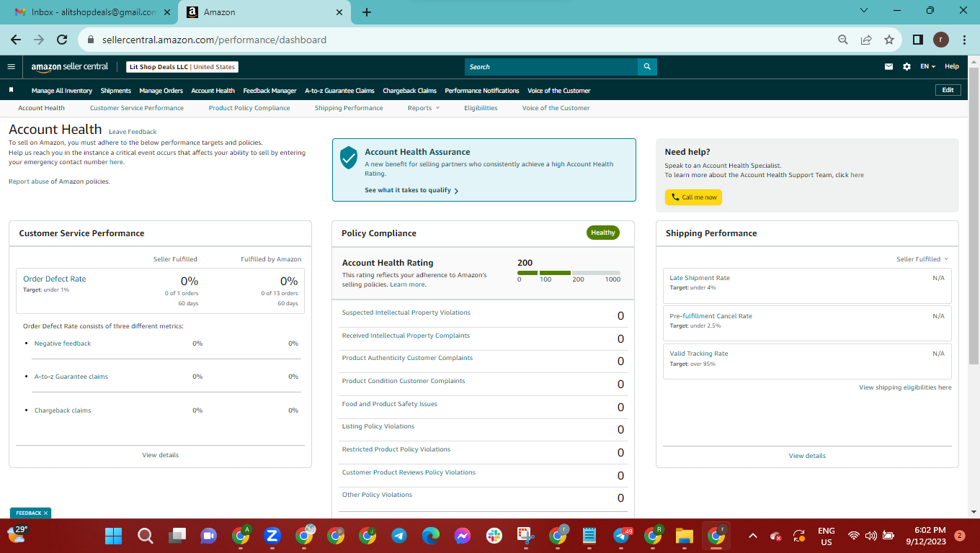Open Microsoft Edge from the taskbar
This screenshot has width=980, height=553.
click(x=431, y=536)
